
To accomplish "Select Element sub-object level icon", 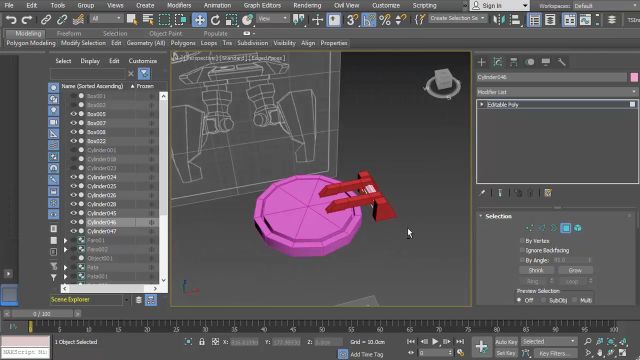I will coord(578,228).
